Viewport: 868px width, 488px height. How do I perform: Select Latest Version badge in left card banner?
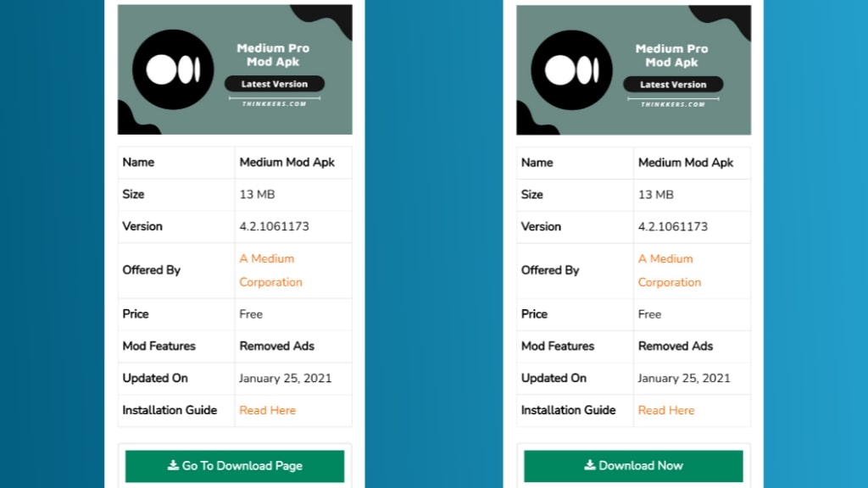(x=274, y=84)
